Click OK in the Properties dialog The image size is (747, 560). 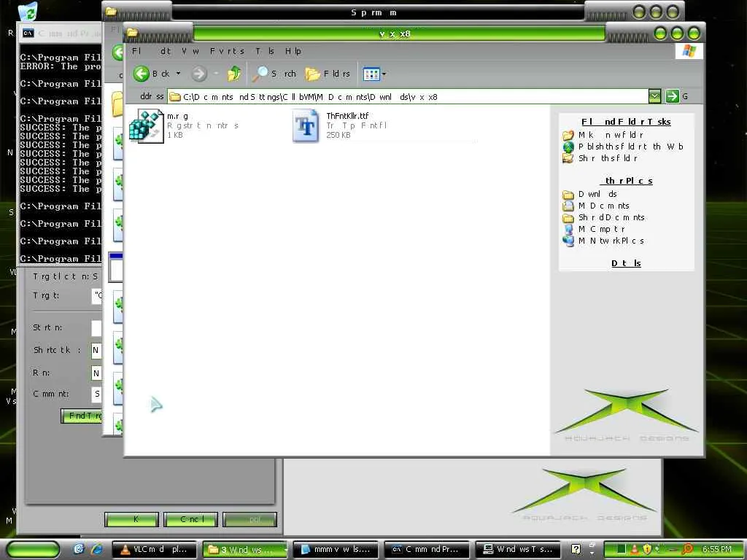[131, 519]
